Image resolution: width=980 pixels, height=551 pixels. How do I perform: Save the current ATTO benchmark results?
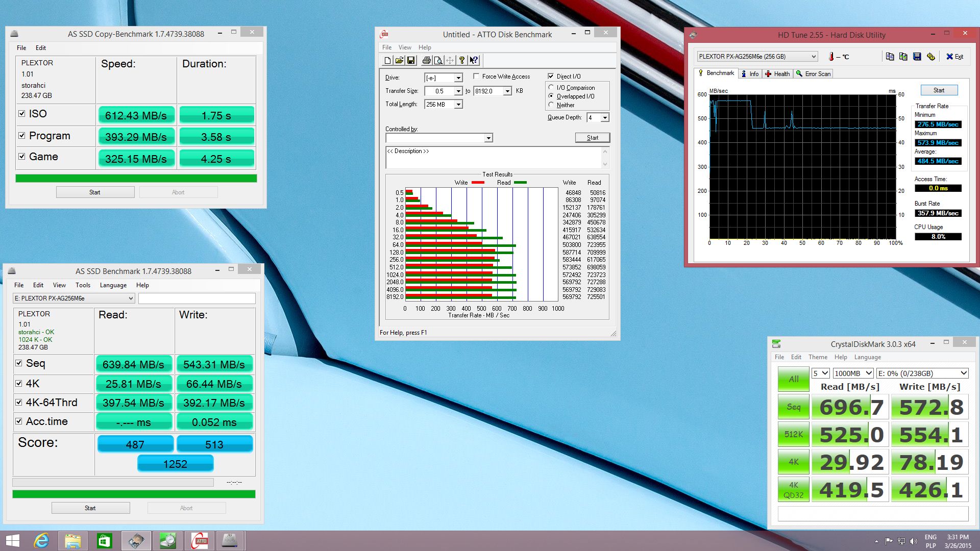tap(411, 60)
